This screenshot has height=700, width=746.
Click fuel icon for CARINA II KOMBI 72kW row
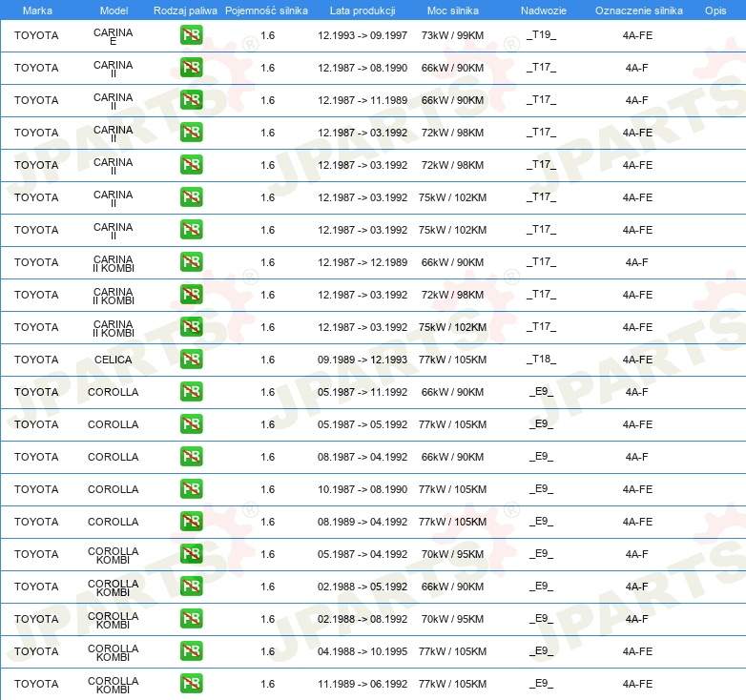click(191, 295)
